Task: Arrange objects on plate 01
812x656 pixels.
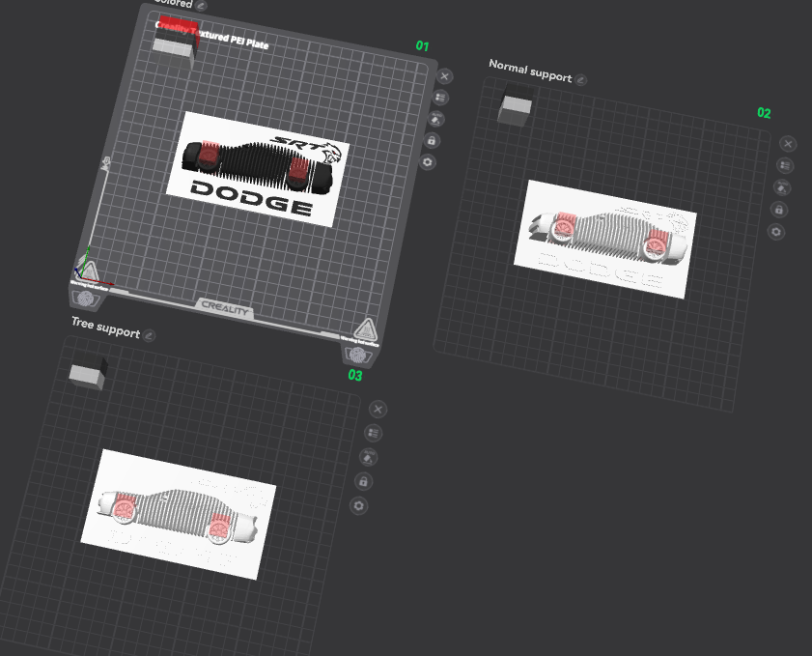Action: 440,98
